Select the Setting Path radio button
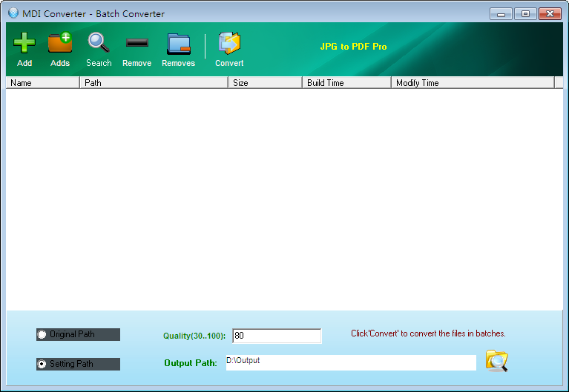Screen dimensions: 569x392 42,364
